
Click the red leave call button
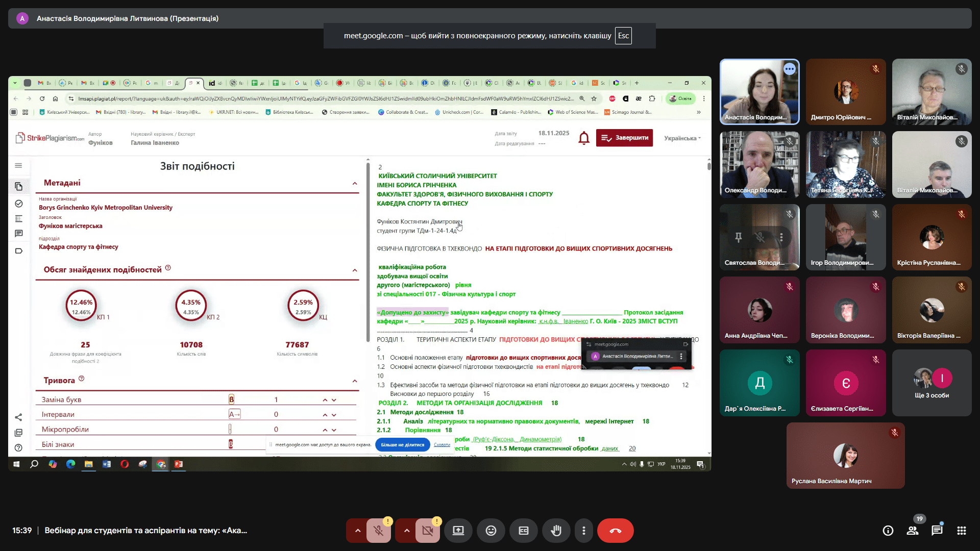[615, 531]
